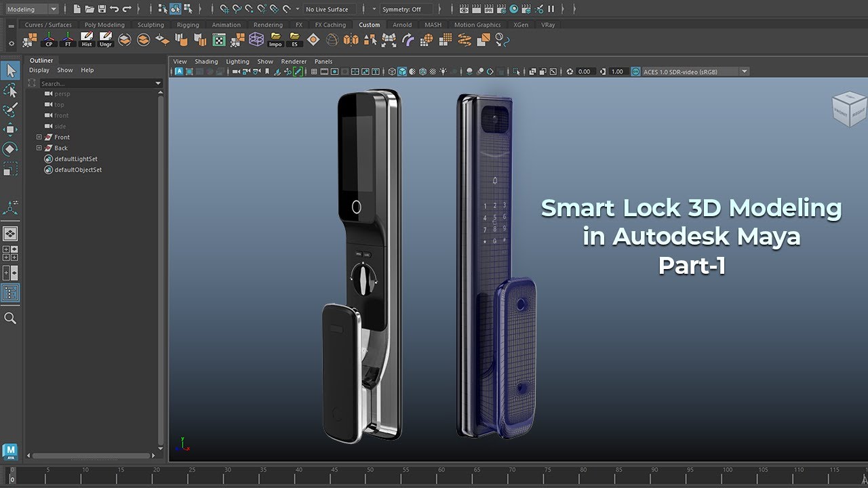This screenshot has width=868, height=488.
Task: Open the Outliner Show menu
Action: click(65, 70)
